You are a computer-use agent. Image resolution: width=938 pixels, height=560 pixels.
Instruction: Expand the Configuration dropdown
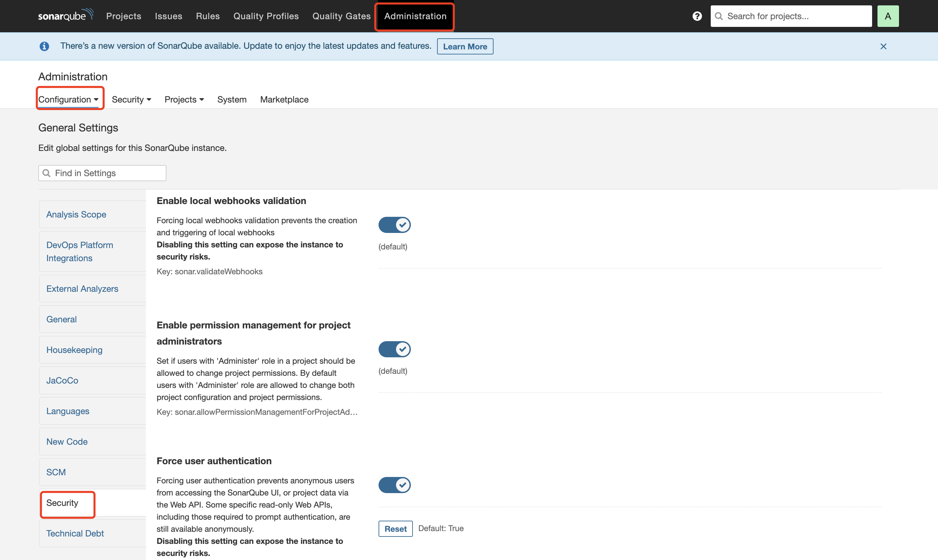pyautogui.click(x=68, y=99)
